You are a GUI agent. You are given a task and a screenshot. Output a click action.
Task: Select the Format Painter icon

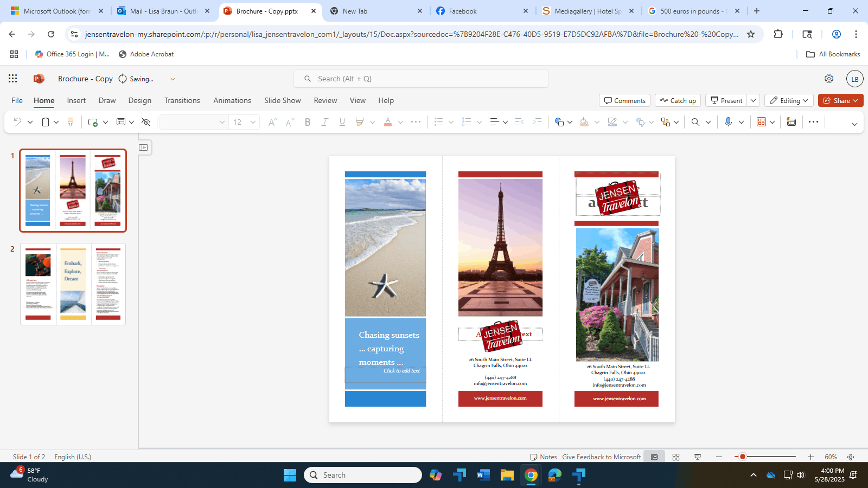[x=70, y=121]
